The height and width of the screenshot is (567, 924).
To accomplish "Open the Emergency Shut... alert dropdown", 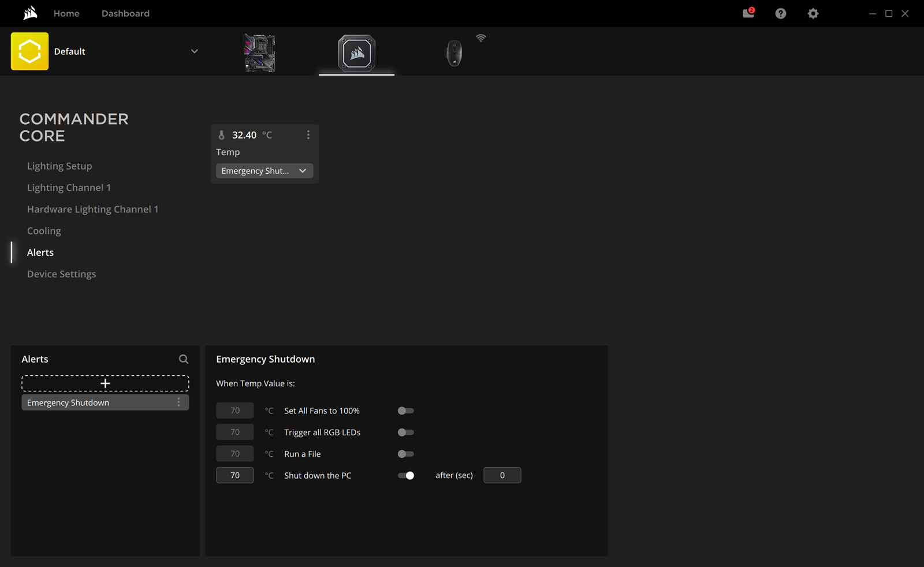I will (264, 171).
